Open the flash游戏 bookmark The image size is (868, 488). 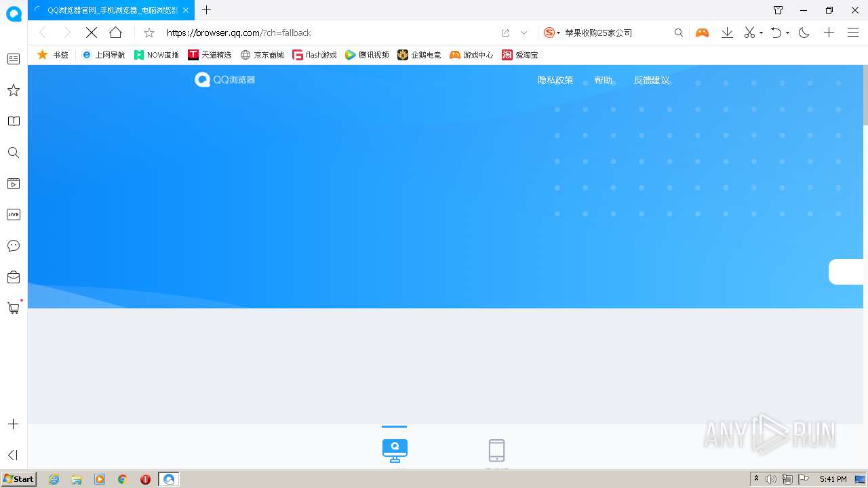point(315,55)
